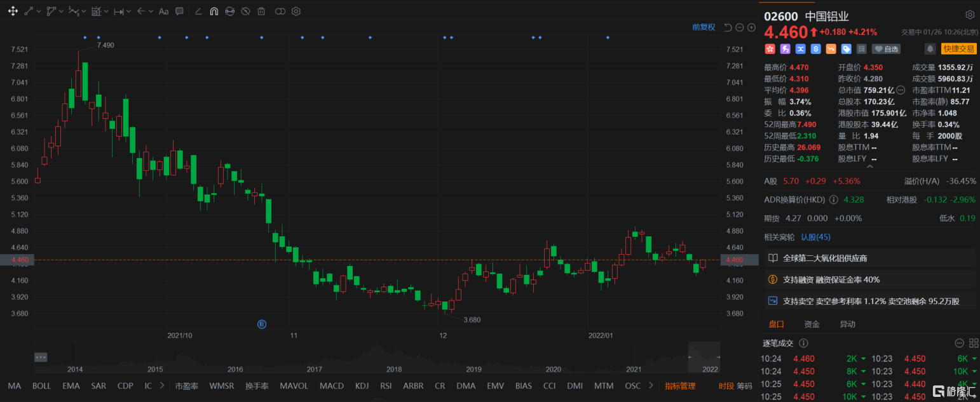Expand more main indicators chevron after IC
The width and height of the screenshot is (980, 402).
[x=163, y=385]
